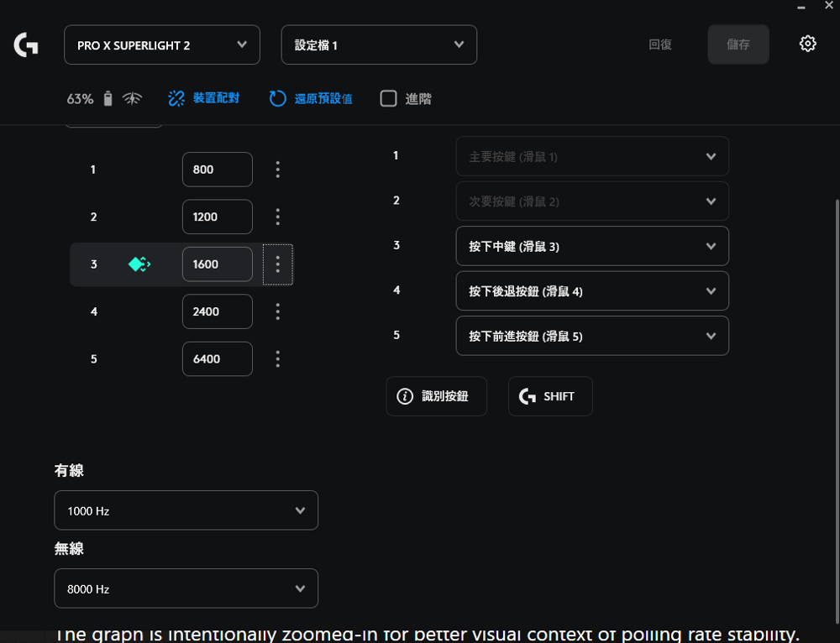Open the three-dot menu beside DPI level 5
The image size is (840, 643).
click(x=277, y=358)
